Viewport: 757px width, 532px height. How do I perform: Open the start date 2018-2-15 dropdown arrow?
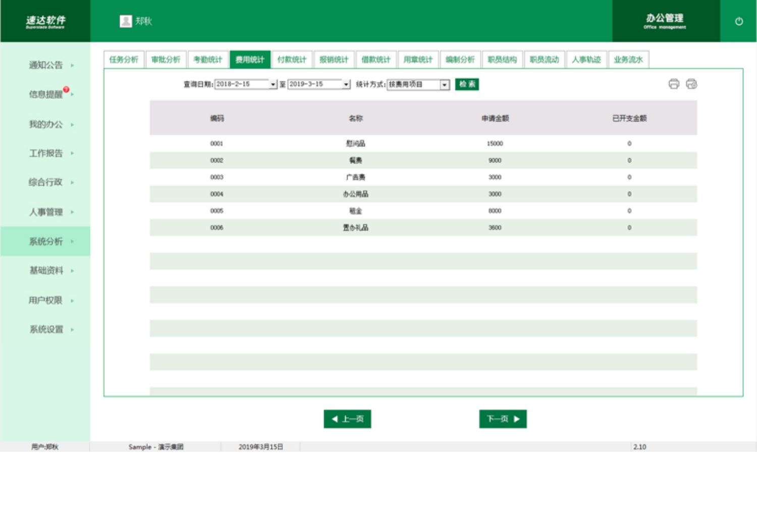pos(274,84)
